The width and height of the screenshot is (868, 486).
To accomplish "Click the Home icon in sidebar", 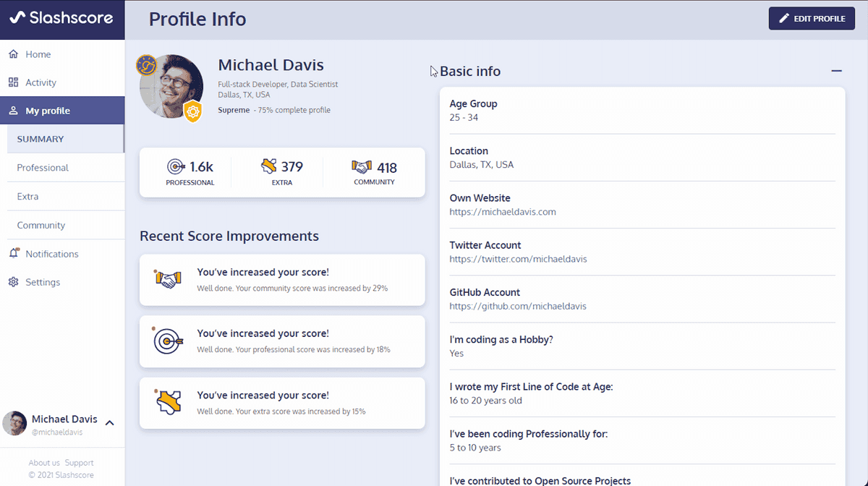I will [x=13, y=54].
